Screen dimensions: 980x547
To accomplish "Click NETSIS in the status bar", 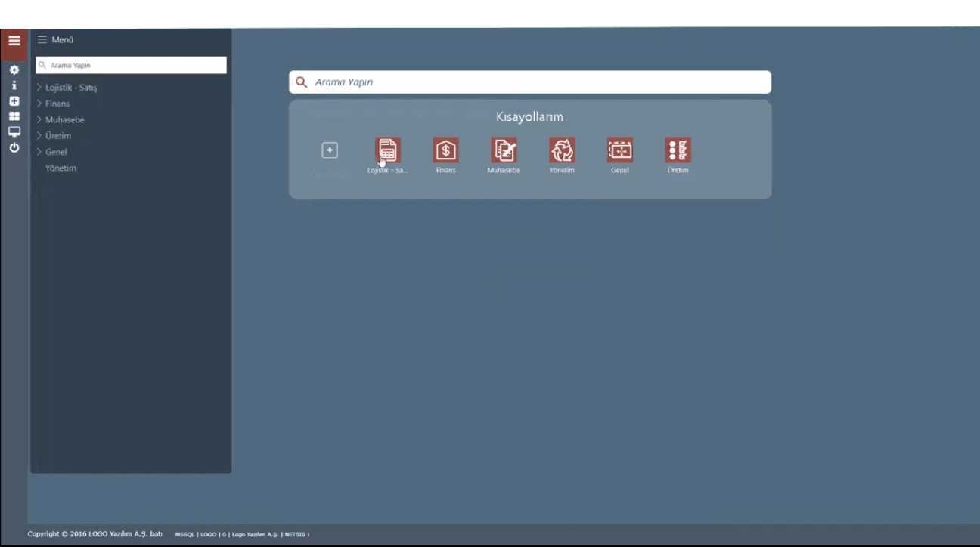I will click(296, 535).
